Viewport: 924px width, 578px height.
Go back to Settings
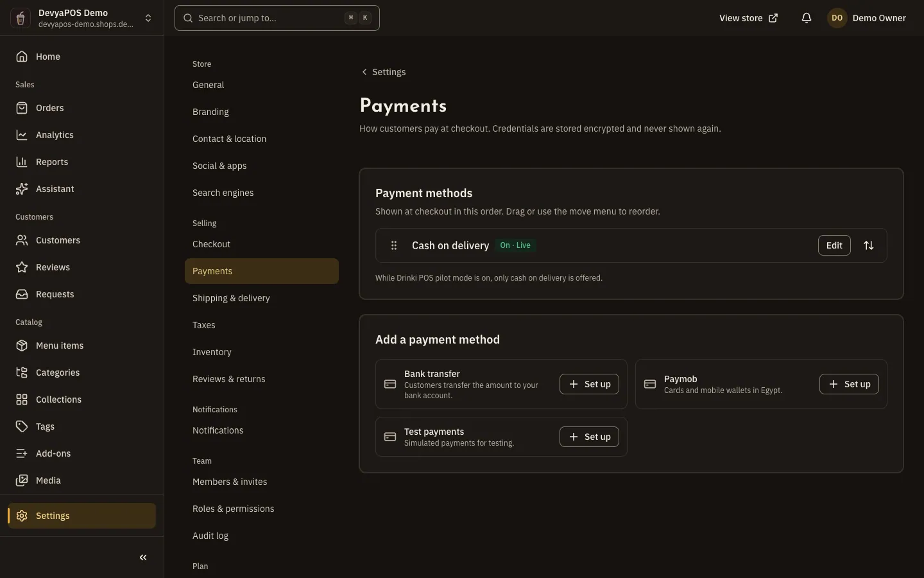click(383, 72)
